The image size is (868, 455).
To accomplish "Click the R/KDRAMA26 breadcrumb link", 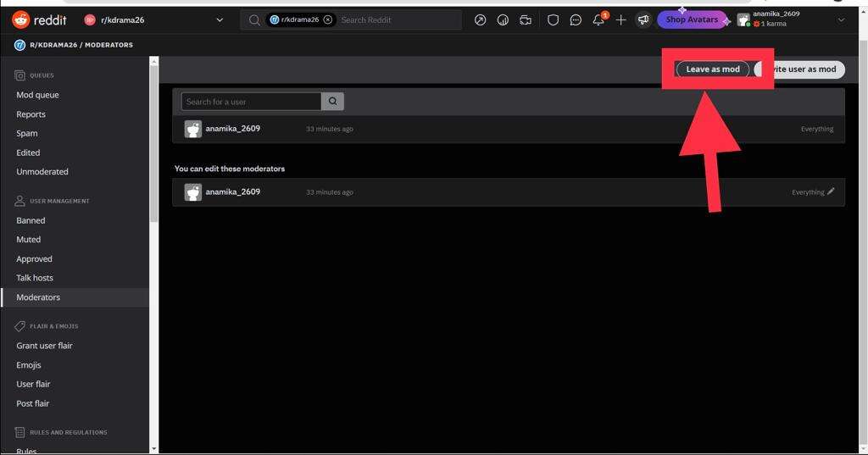I will click(x=53, y=45).
